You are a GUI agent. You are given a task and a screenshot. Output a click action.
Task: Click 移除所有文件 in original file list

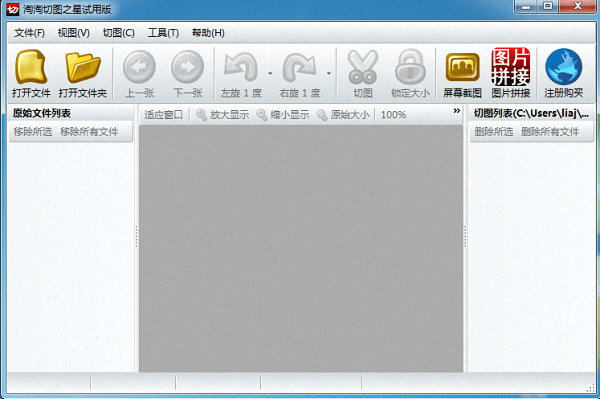89,132
